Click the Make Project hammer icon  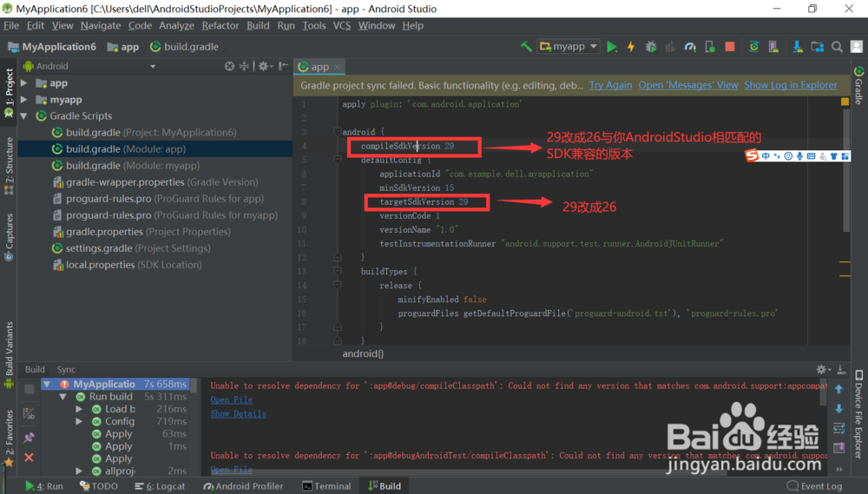click(526, 47)
